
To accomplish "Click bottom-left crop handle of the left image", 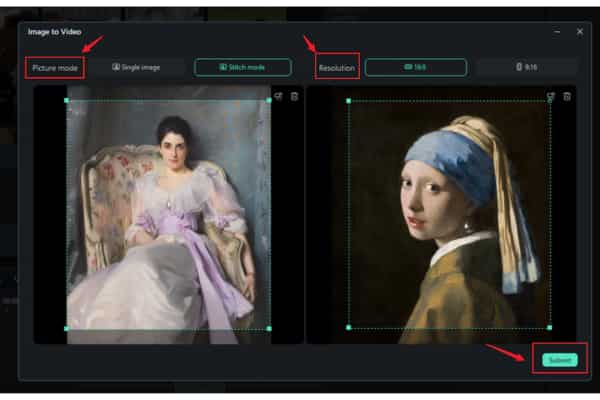I will [x=67, y=328].
